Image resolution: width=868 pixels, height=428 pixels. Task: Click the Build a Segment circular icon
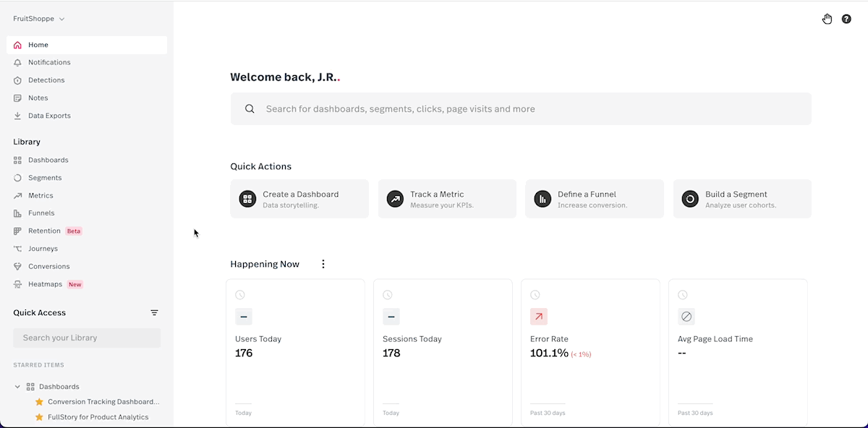click(x=690, y=199)
